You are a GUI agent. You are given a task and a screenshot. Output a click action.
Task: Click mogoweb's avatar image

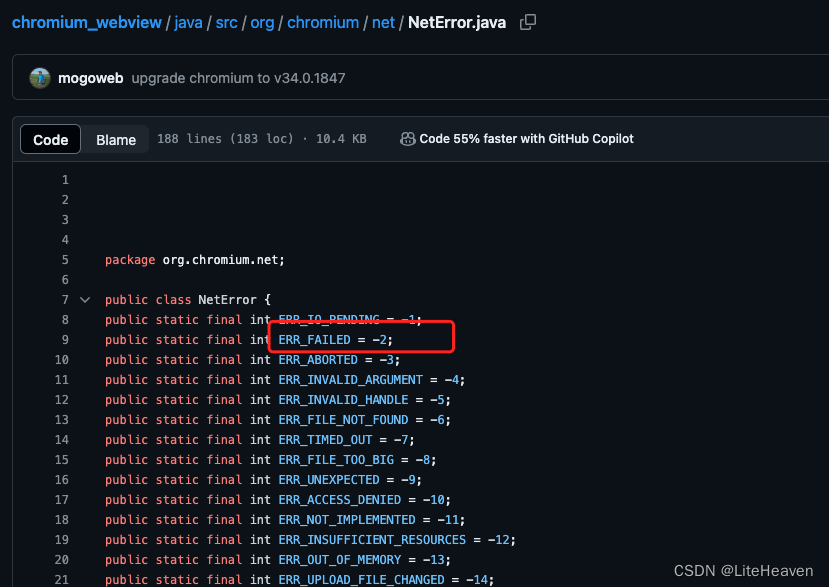(x=39, y=77)
